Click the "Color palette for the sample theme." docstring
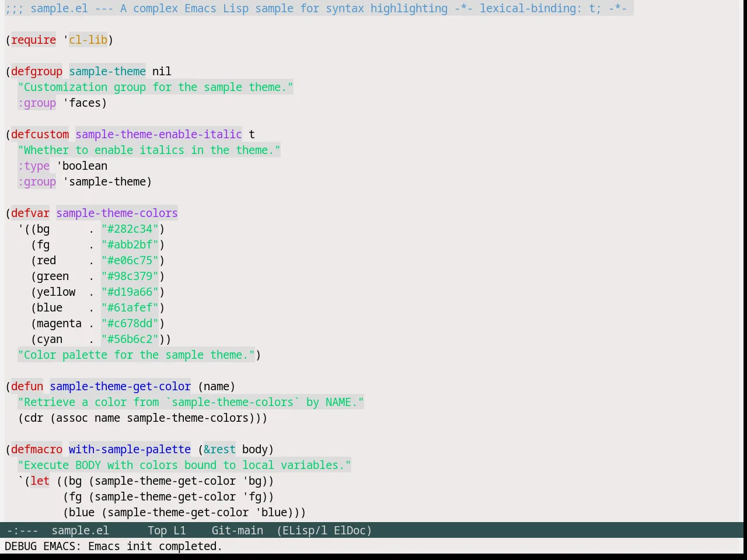Screen dimensions: 747x560 [136, 355]
